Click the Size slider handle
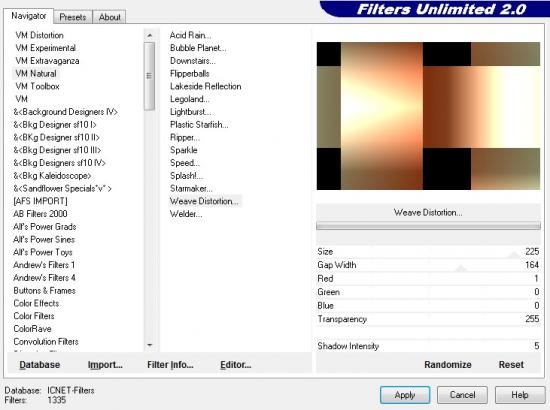Viewport: 550px width, 410px height. tap(514, 255)
